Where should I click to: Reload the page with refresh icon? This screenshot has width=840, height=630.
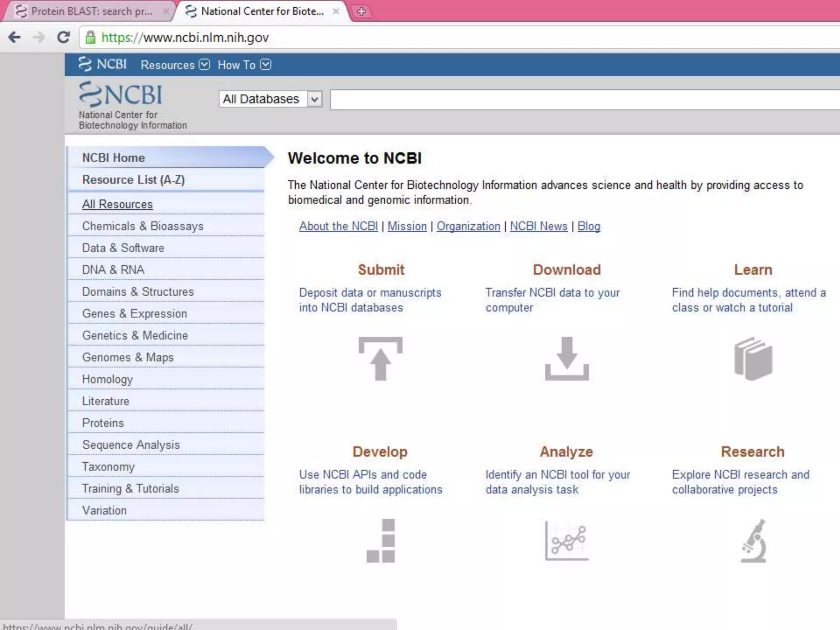pyautogui.click(x=63, y=37)
